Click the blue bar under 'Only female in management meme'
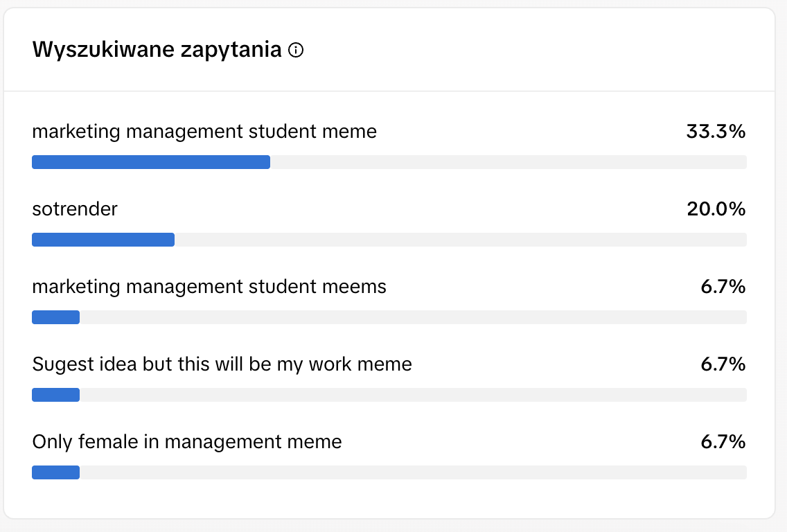787x532 pixels. coord(56,472)
